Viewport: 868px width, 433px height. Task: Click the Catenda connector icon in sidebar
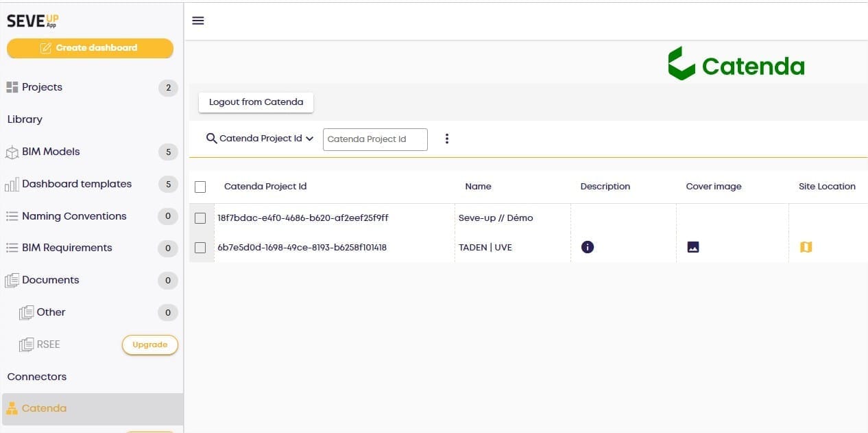12,409
